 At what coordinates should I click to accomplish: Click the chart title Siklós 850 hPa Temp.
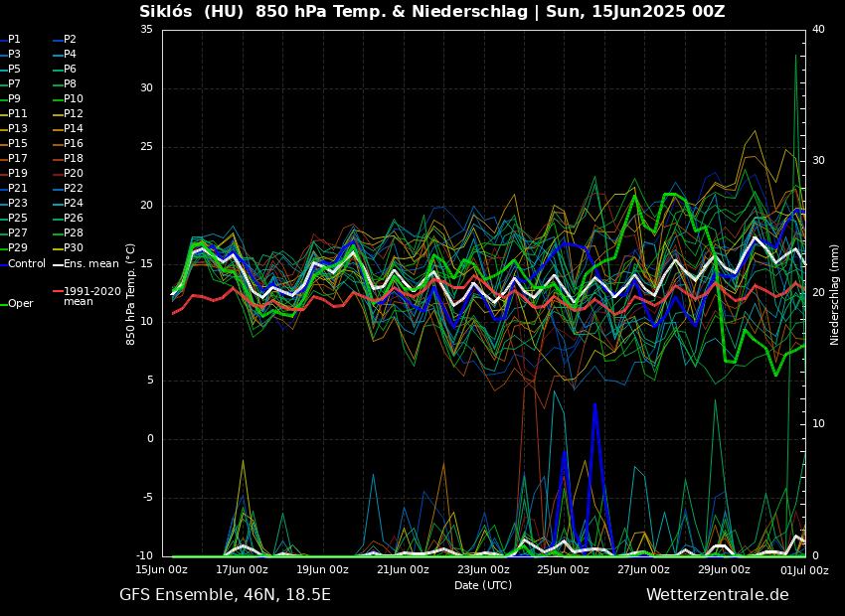click(x=431, y=12)
